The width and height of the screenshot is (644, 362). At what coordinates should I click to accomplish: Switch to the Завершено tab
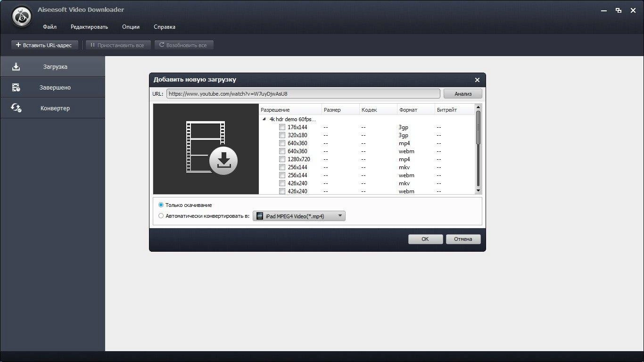(52, 87)
